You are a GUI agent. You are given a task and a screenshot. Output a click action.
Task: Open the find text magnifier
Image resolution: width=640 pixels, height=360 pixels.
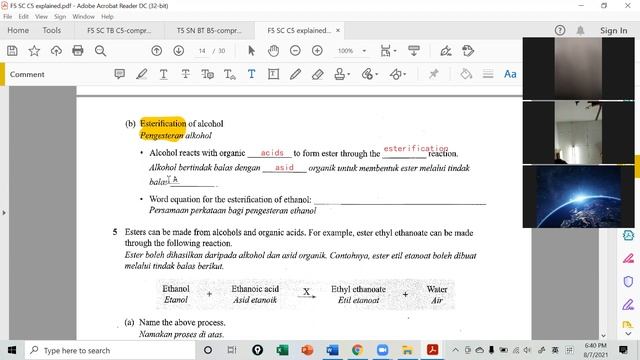[x=100, y=51]
